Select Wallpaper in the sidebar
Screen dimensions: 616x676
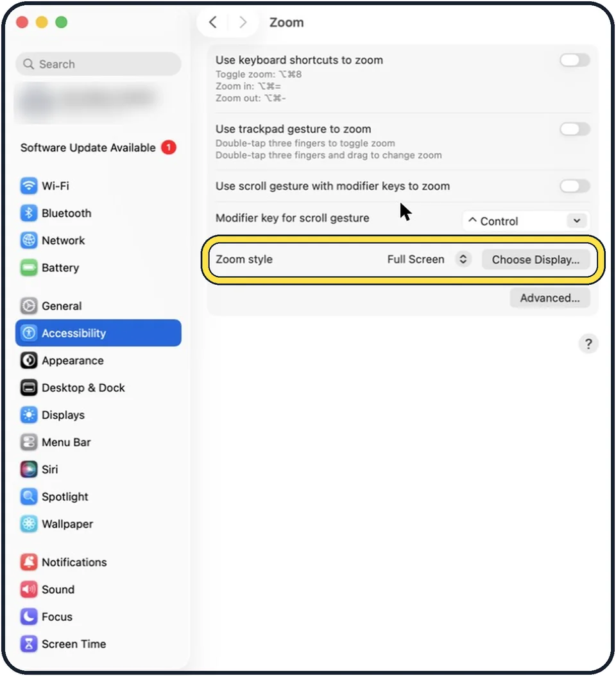pos(67,524)
